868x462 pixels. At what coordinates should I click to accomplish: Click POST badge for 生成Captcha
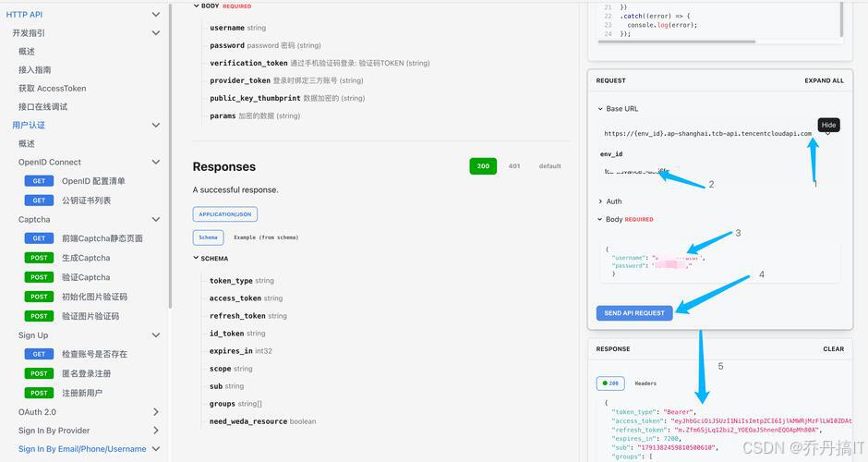point(39,258)
